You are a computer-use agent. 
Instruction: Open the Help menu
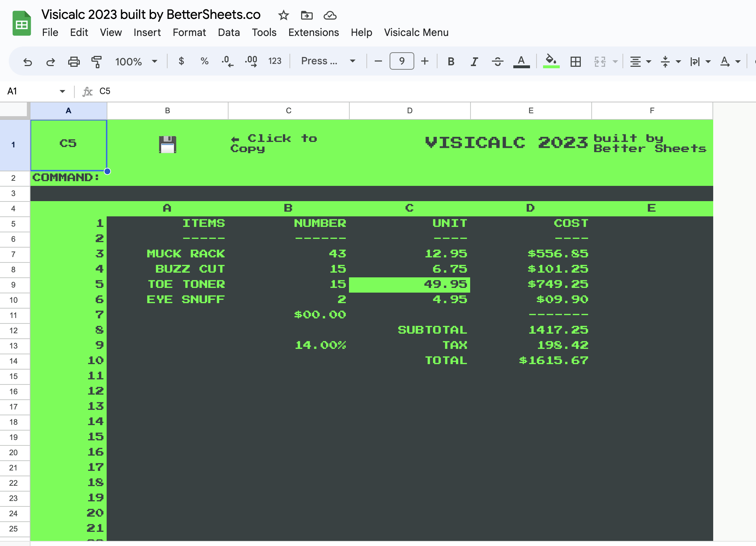point(361,33)
